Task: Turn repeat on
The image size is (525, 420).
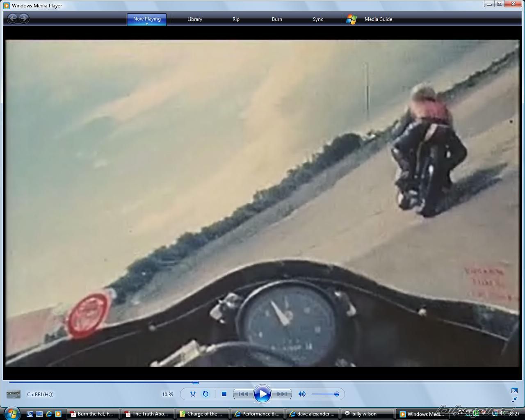Action: click(x=205, y=394)
